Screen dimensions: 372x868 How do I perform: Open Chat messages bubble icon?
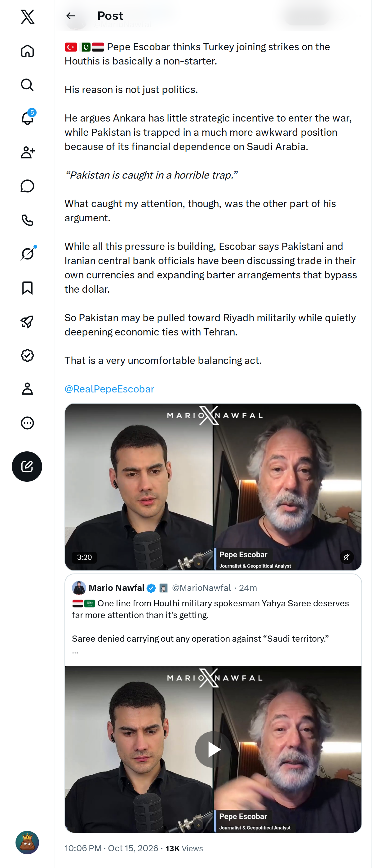[27, 186]
